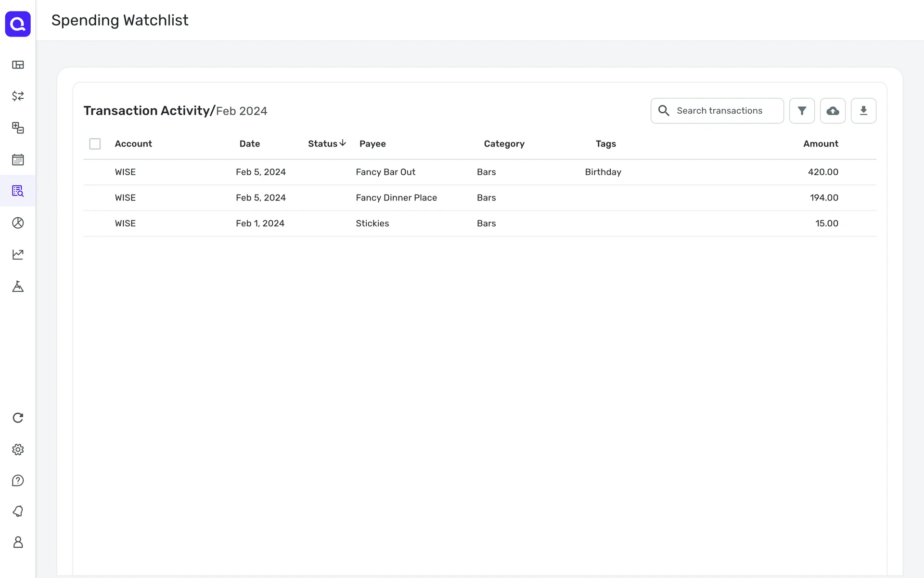
Task: Open the settings gear icon
Action: pyautogui.click(x=18, y=449)
